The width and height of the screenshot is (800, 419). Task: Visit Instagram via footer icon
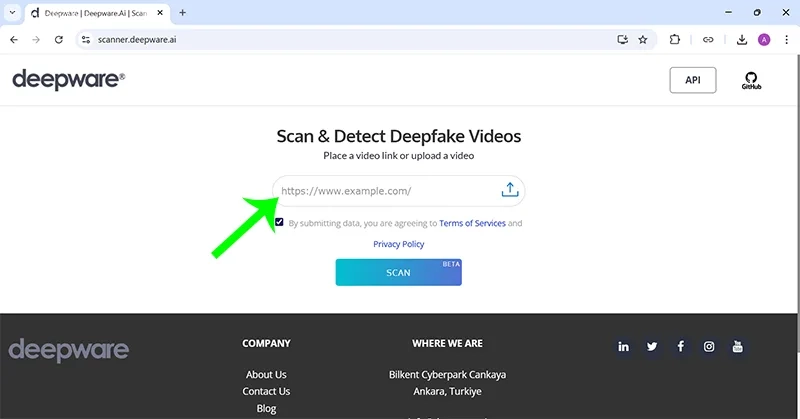[x=709, y=346]
